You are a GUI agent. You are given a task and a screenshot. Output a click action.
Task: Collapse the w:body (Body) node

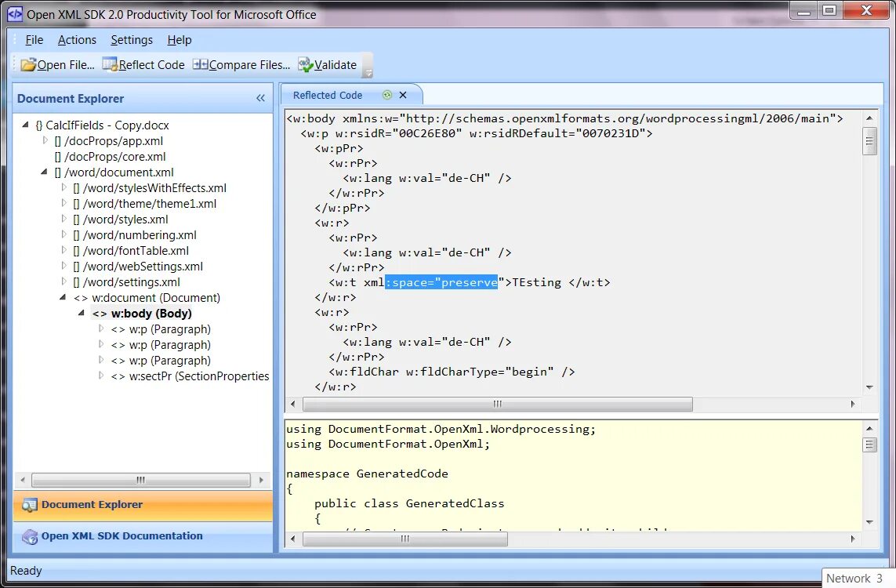pyautogui.click(x=80, y=313)
